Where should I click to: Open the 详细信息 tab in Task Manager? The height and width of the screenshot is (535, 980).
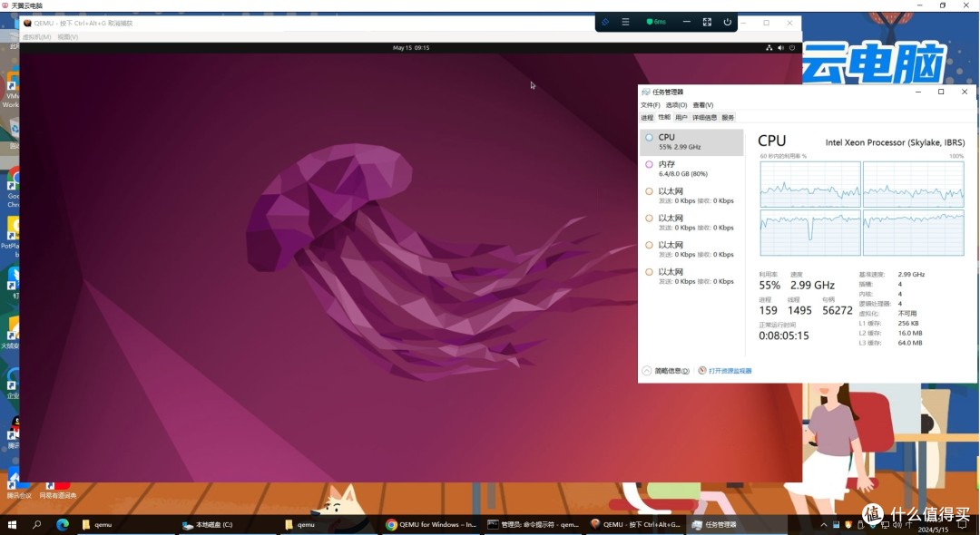[704, 117]
